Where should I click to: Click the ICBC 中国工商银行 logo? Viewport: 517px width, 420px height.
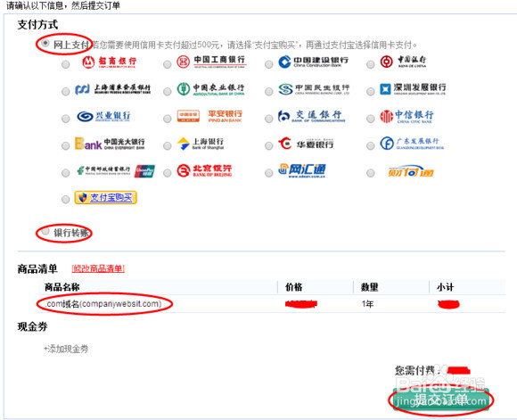click(211, 62)
